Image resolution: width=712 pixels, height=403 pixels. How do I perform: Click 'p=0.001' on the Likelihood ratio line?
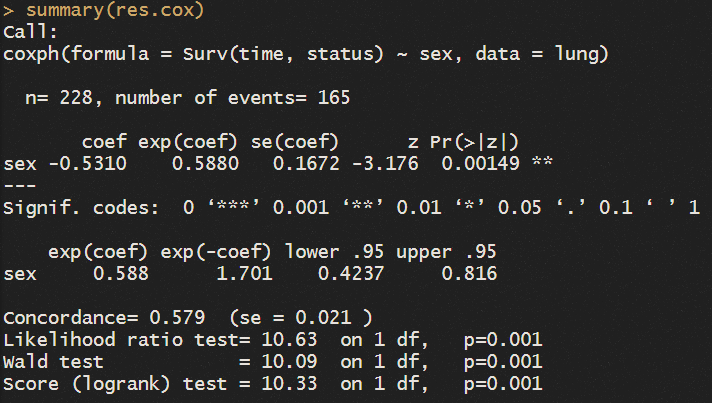click(503, 340)
